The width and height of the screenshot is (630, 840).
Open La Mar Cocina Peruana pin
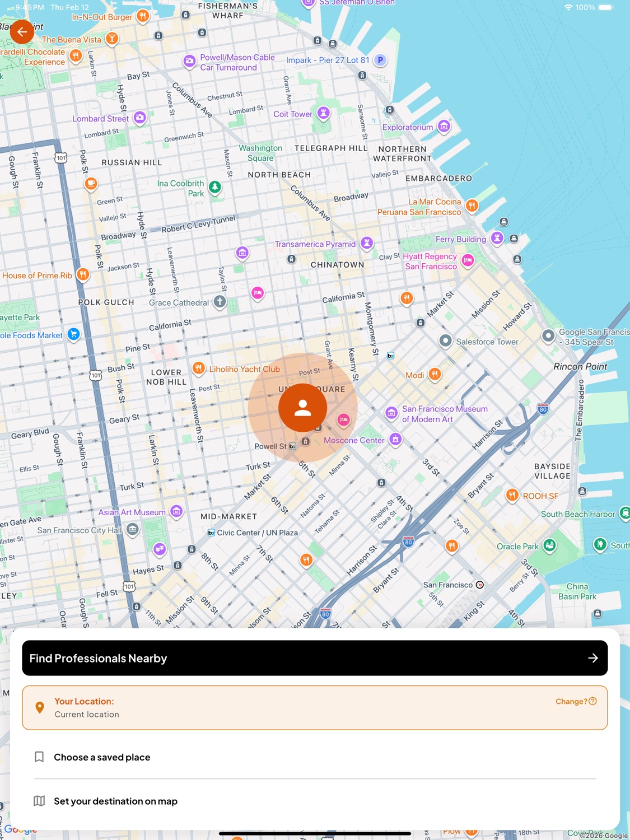[x=472, y=206]
